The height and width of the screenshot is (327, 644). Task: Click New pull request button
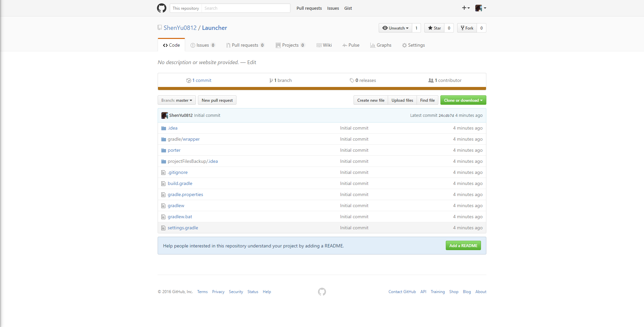click(217, 100)
